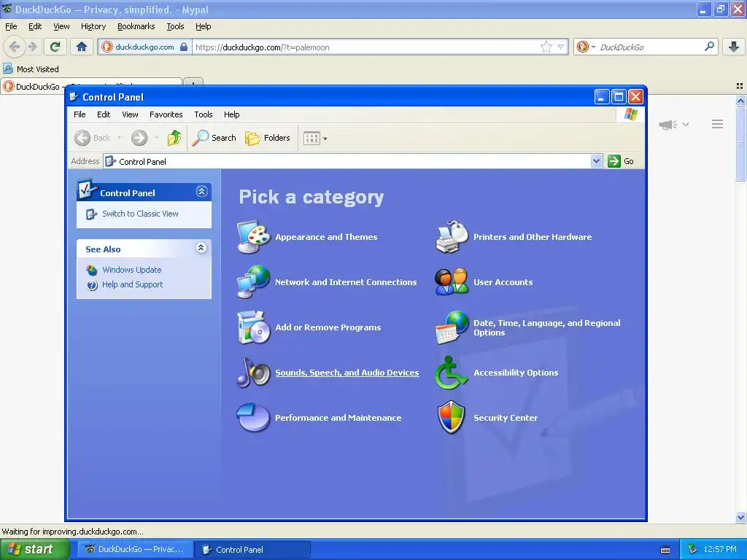This screenshot has width=747, height=560.
Task: Open Appearance and Themes category icon
Action: [x=253, y=237]
